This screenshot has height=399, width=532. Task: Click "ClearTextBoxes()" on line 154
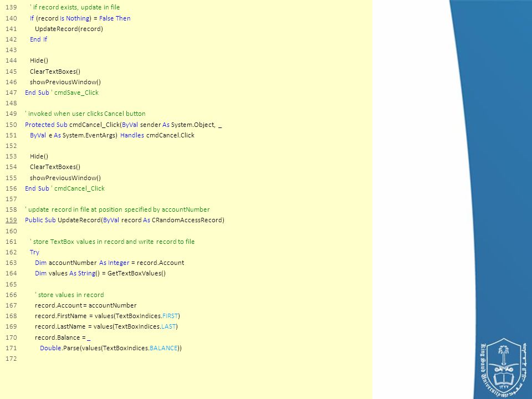click(55, 167)
